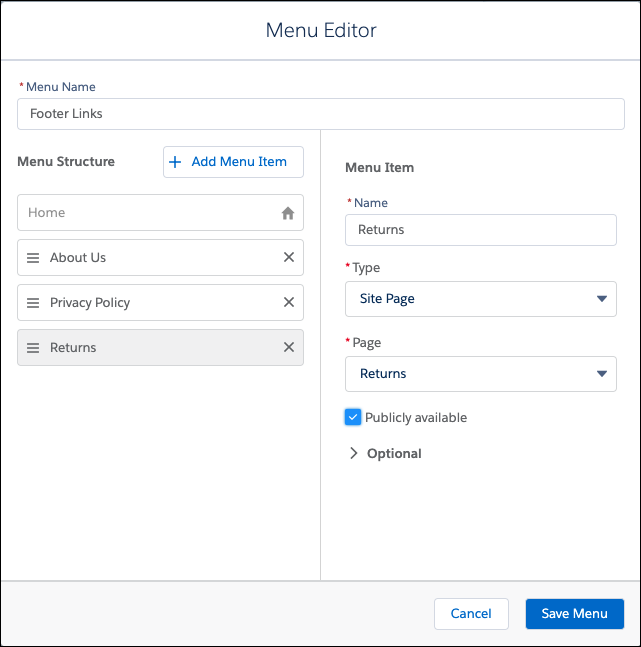Click the Menu Editor title
Viewport: 641px width, 647px height.
tap(321, 30)
